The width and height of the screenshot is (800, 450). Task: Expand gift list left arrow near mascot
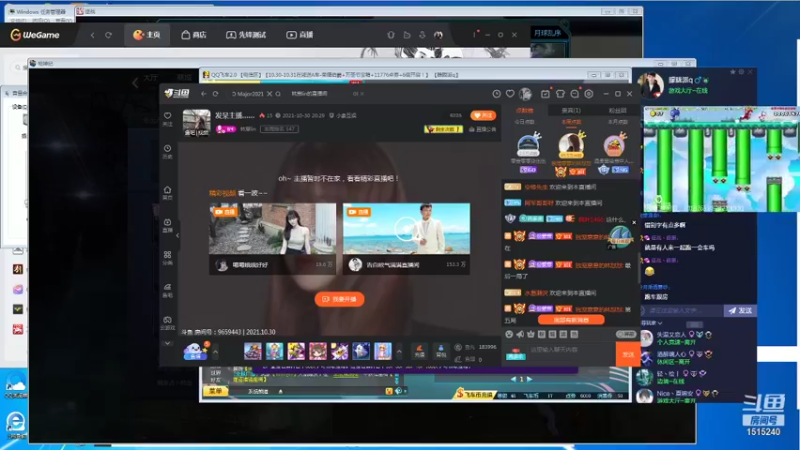[x=215, y=352]
